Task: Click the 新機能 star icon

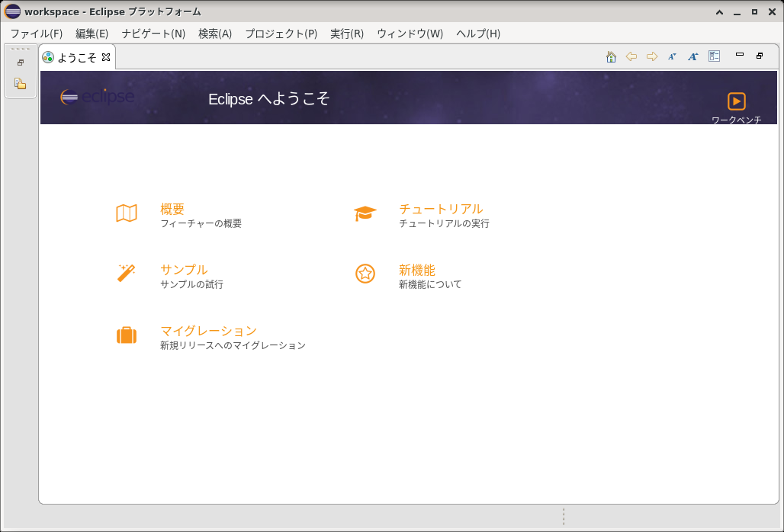Action: (365, 274)
